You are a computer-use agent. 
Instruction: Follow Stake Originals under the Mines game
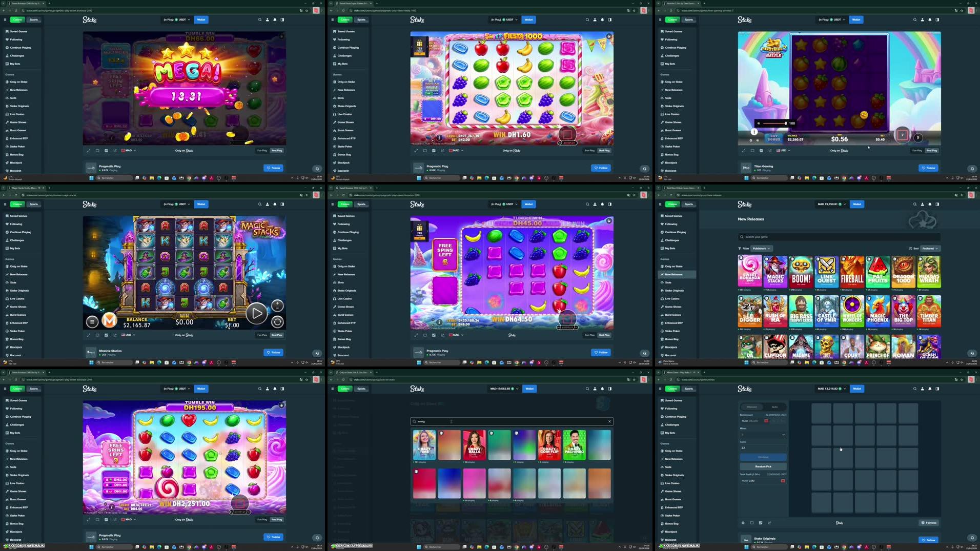928,540
